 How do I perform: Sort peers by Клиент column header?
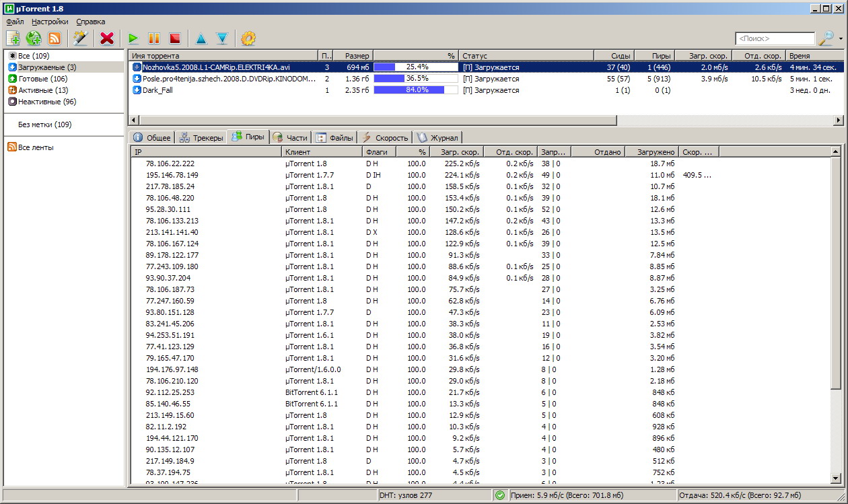pos(322,152)
